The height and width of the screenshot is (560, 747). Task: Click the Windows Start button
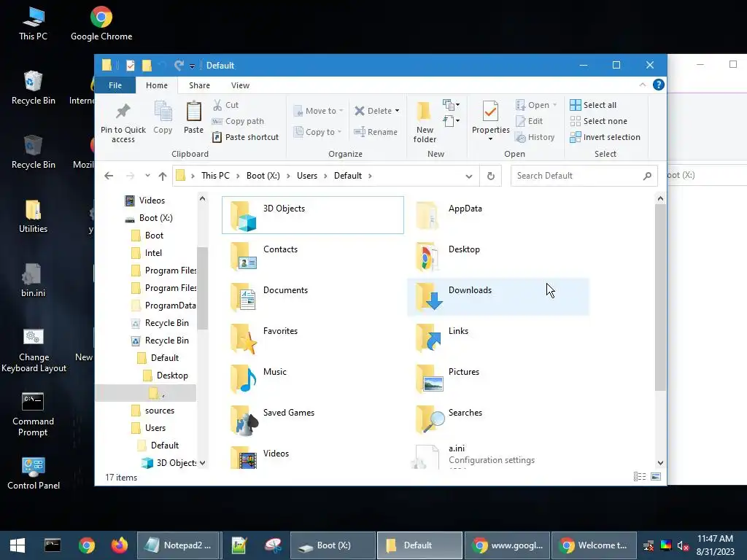(x=18, y=545)
